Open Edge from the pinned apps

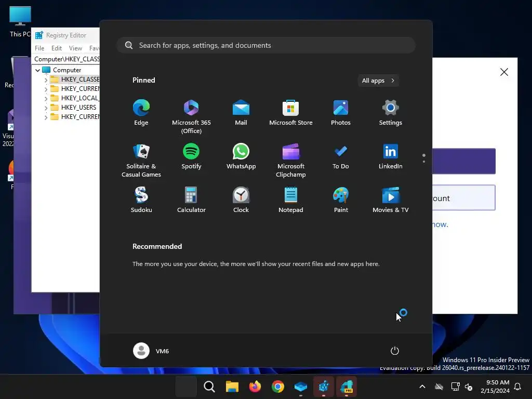(x=141, y=113)
